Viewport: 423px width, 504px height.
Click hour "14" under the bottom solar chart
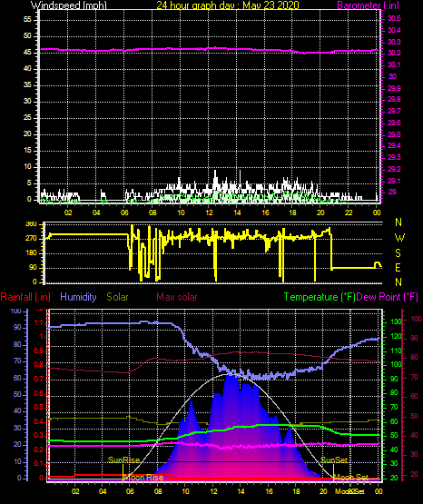241,491
